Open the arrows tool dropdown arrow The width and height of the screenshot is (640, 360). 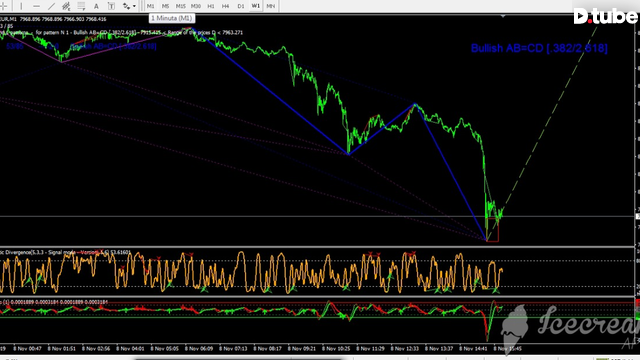tap(134, 6)
